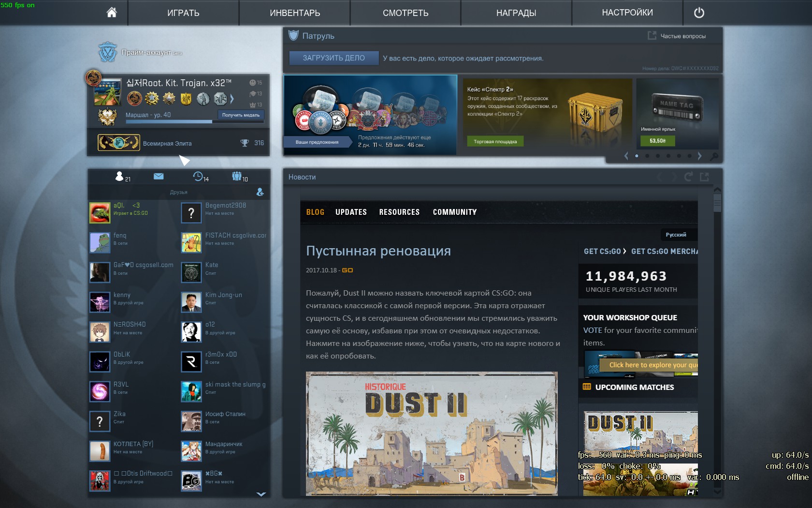Screen dimensions: 812x508
Task: Click the Прайм-аккаунт badge icon
Action: [x=107, y=52]
